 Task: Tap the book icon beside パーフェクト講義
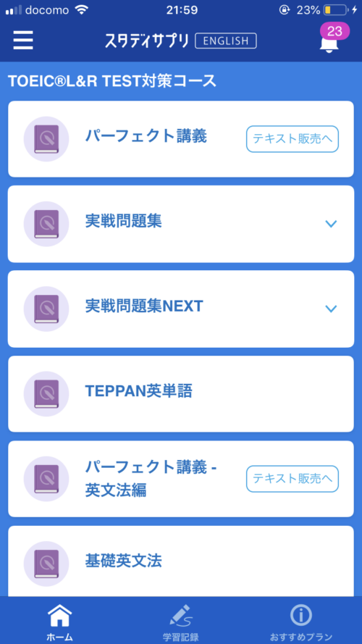click(46, 139)
